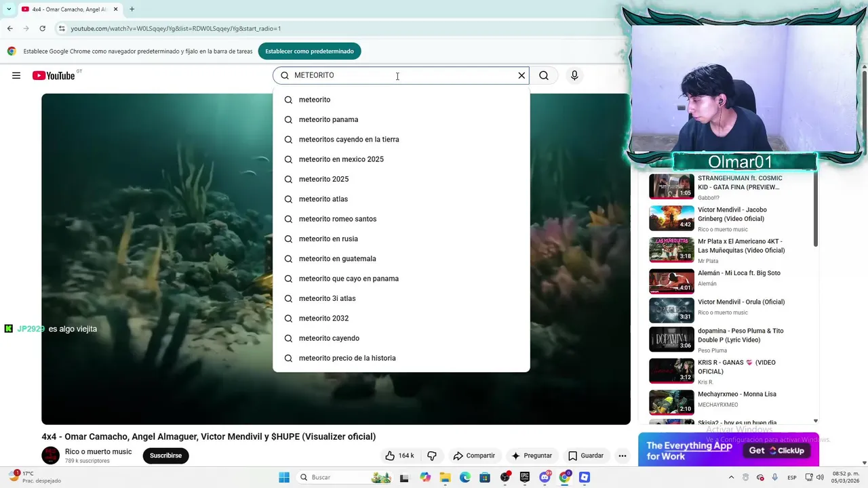The image size is (868, 488).
Task: Like the video with thumbs up 164 k
Action: click(x=399, y=455)
